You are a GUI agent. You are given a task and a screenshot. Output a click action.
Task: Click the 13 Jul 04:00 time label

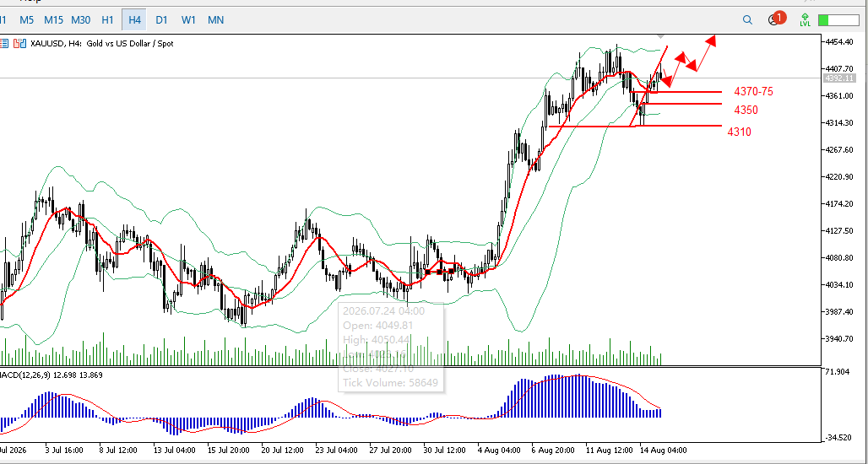(x=175, y=451)
